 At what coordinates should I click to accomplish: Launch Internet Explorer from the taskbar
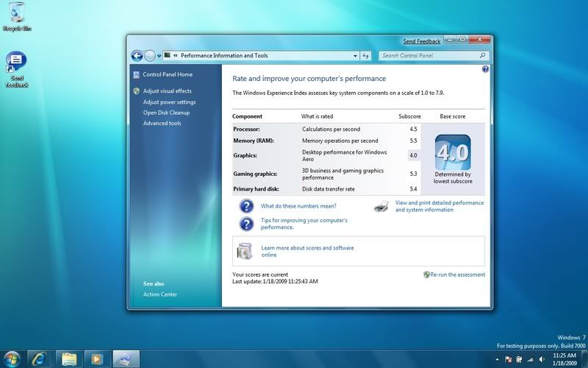click(39, 358)
